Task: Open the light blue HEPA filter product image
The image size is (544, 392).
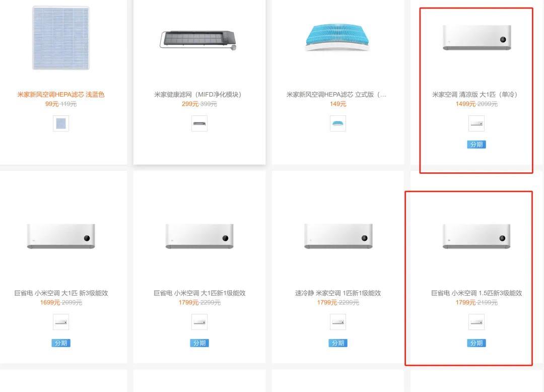Action: (x=61, y=37)
